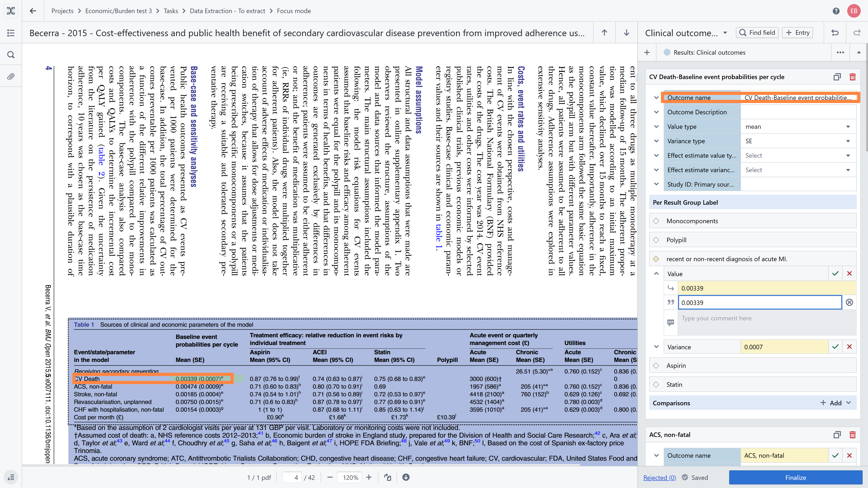Open the list menu icon in sidebar
Screen dimensions: 868x488
pyautogui.click(x=11, y=33)
